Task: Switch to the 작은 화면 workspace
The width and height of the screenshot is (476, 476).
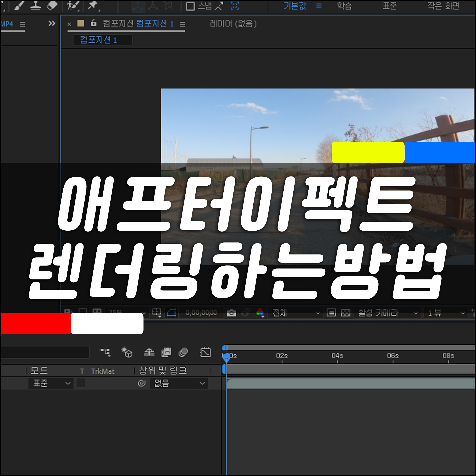Action: click(443, 6)
